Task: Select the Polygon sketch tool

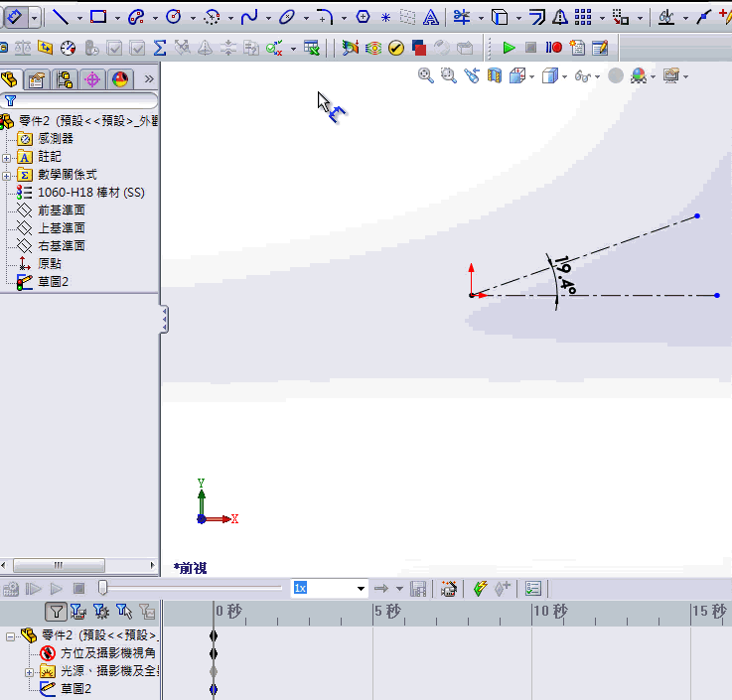Action: coord(363,17)
